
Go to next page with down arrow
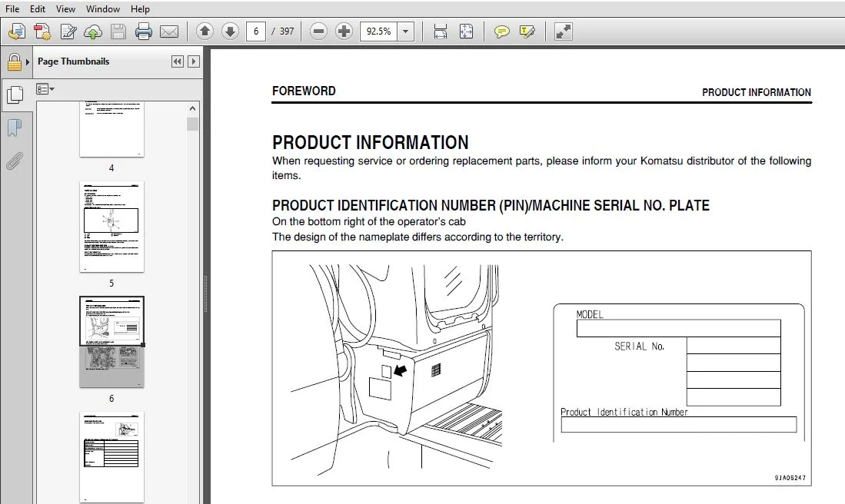tap(230, 31)
